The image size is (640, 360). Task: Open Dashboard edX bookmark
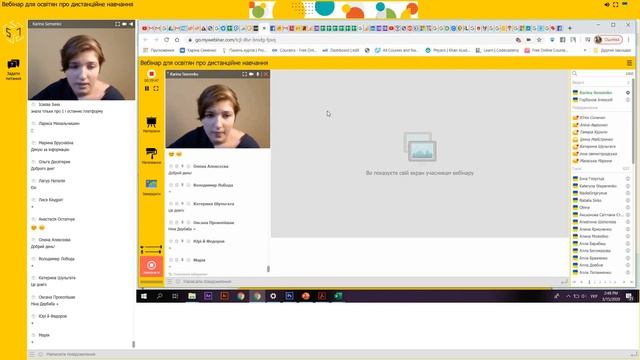coord(341,50)
